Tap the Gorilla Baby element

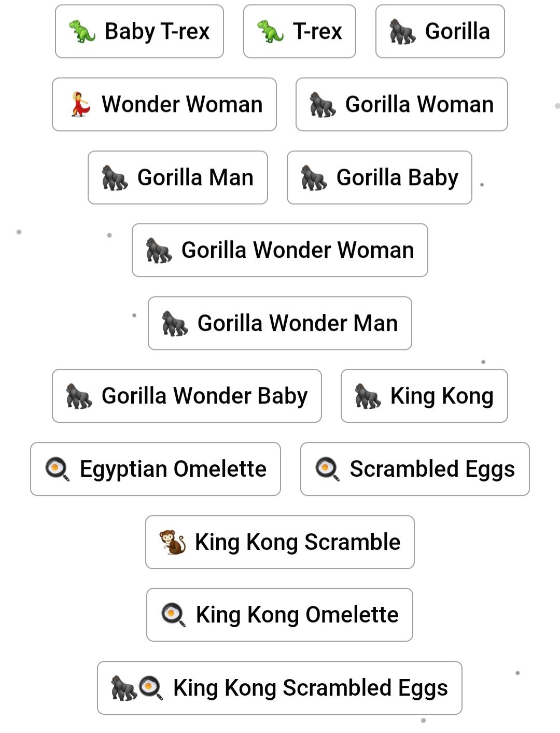click(379, 177)
